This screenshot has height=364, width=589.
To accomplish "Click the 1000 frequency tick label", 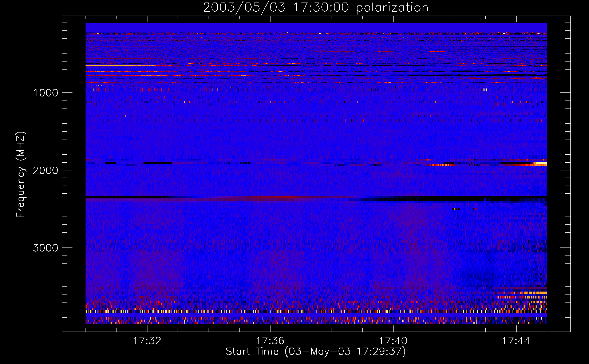I will click(x=46, y=93).
